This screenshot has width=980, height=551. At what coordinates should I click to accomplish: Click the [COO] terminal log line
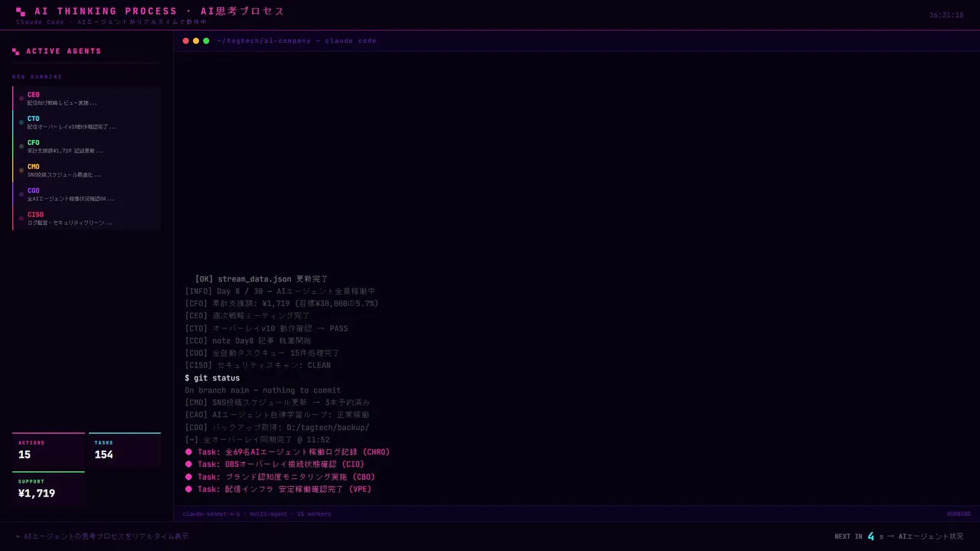(262, 354)
